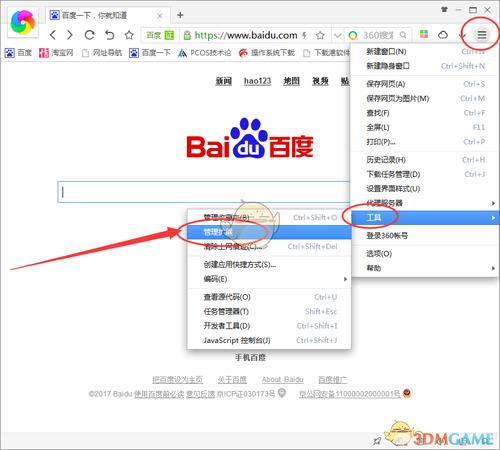This screenshot has height=450, width=500.
Task: Click the About Baidu footer link
Action: point(283,379)
